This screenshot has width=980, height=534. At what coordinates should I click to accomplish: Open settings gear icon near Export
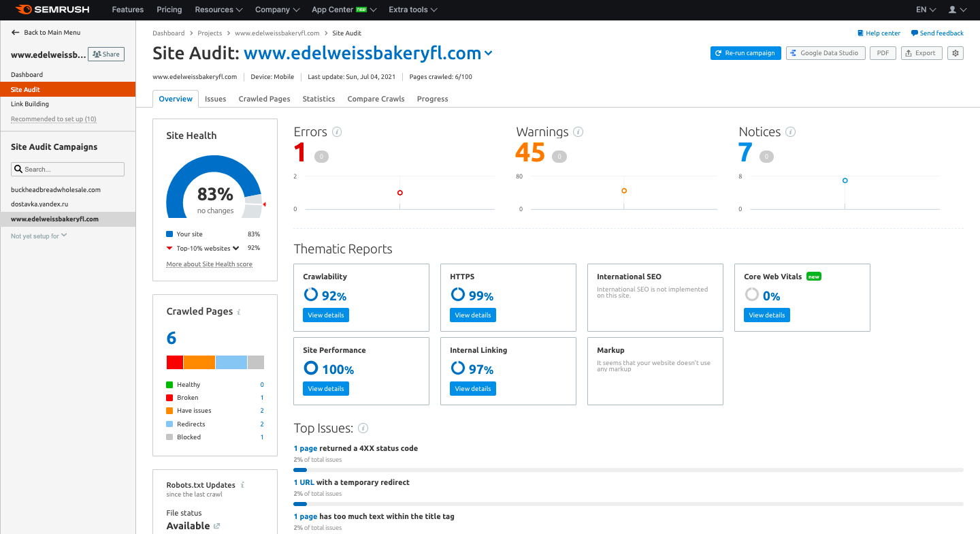pos(955,53)
